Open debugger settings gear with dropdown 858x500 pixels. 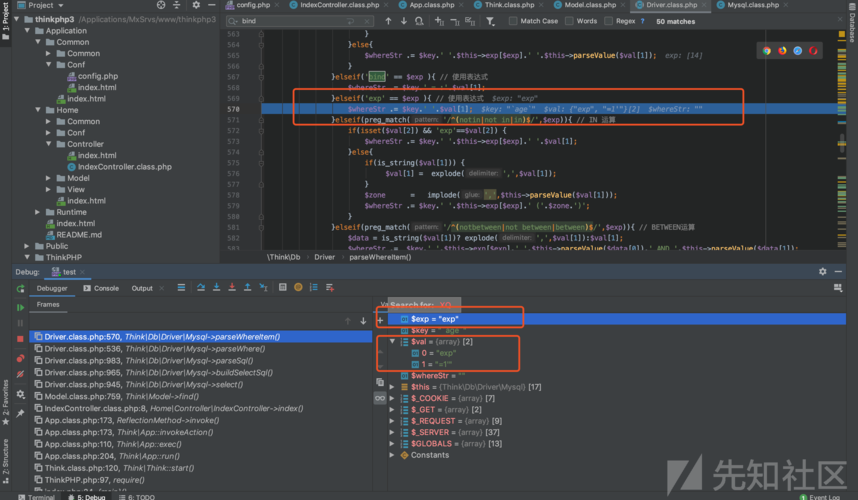point(20,394)
